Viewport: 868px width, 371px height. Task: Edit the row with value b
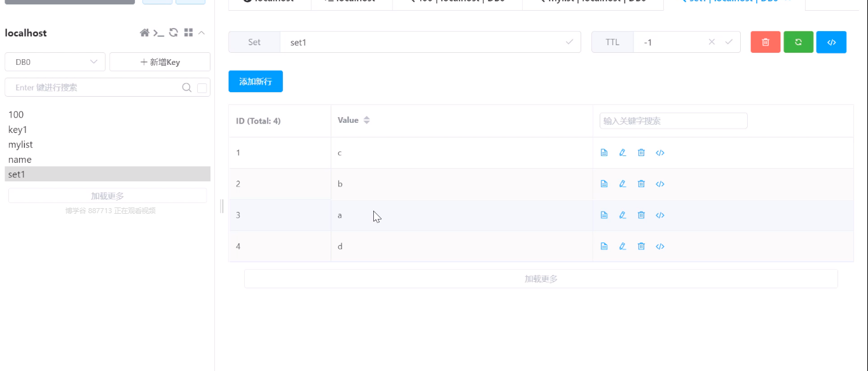[x=623, y=184]
